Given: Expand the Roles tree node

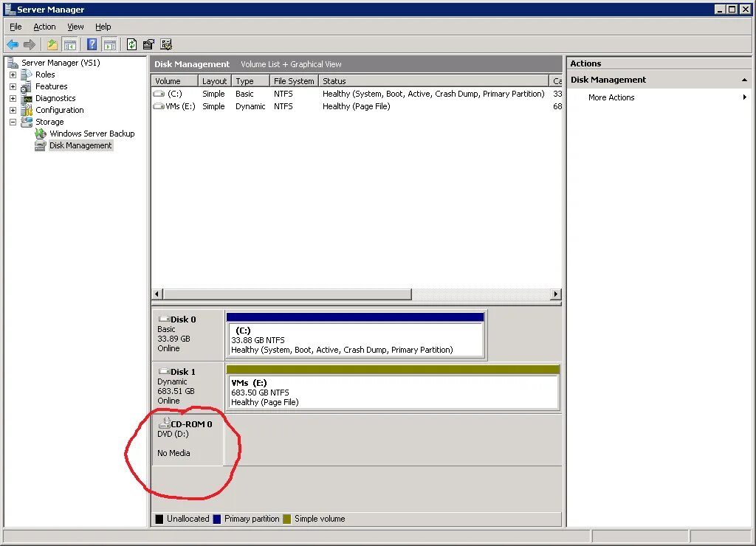Looking at the screenshot, I should pyautogui.click(x=13, y=75).
